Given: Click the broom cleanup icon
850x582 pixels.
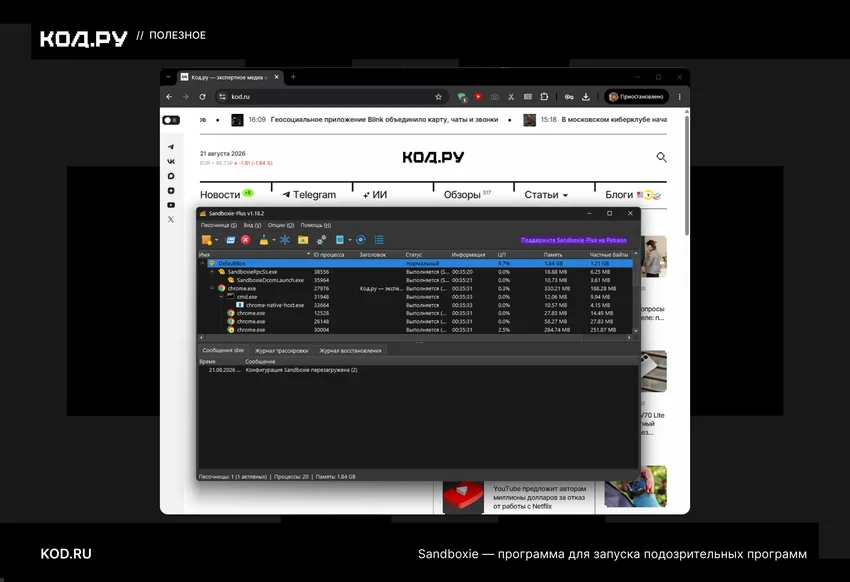Looking at the screenshot, I should [263, 240].
